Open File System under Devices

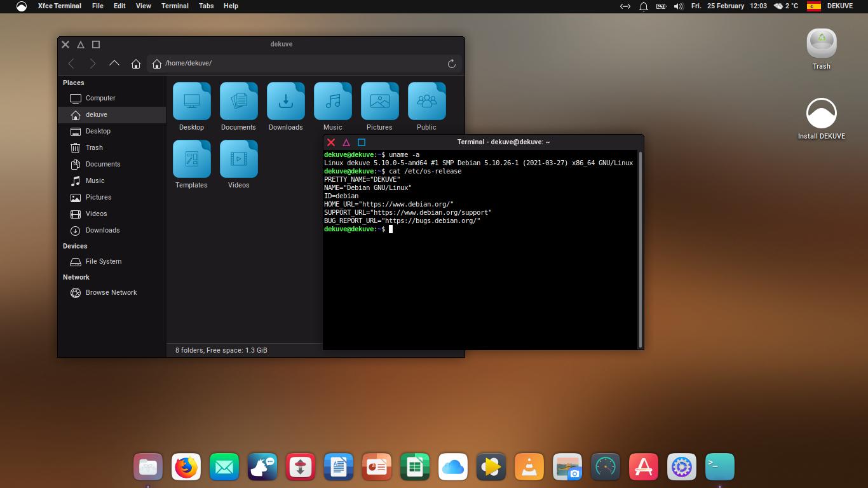112,261
